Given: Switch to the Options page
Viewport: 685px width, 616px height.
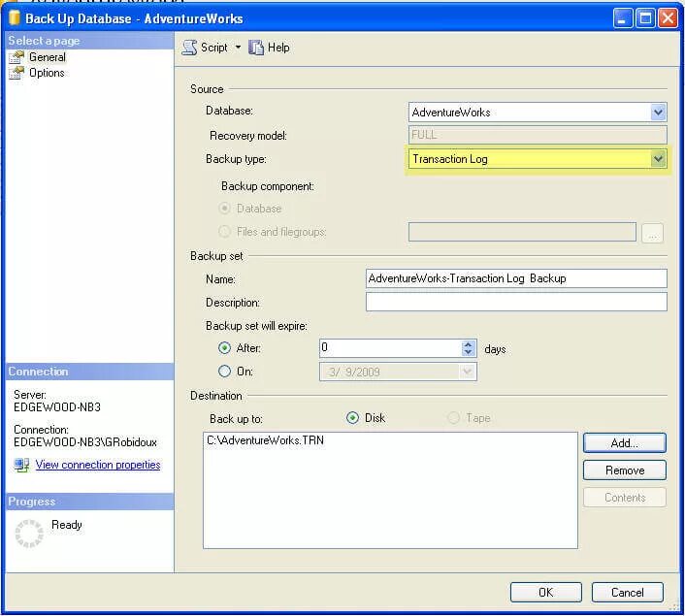Looking at the screenshot, I should click(x=47, y=73).
